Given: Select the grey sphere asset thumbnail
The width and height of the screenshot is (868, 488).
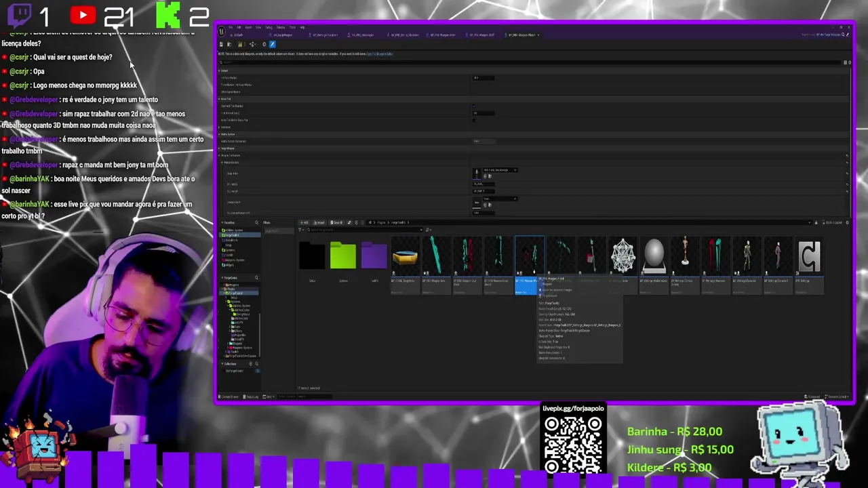Looking at the screenshot, I should point(654,256).
